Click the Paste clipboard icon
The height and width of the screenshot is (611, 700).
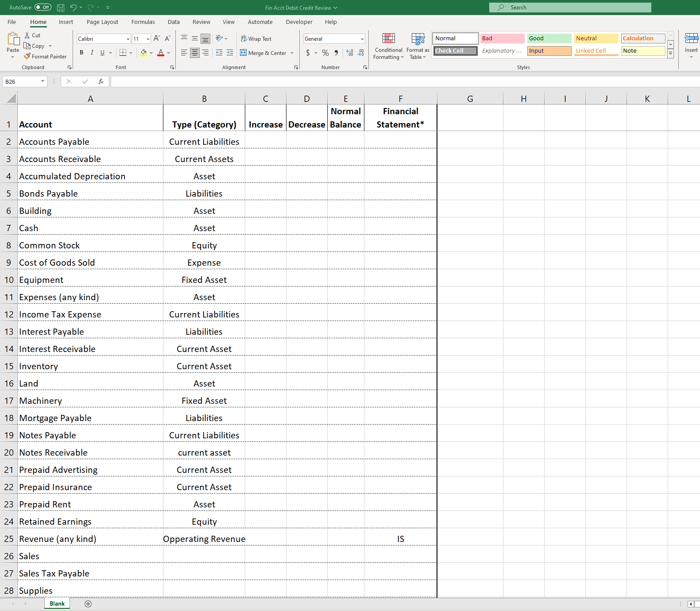13,39
